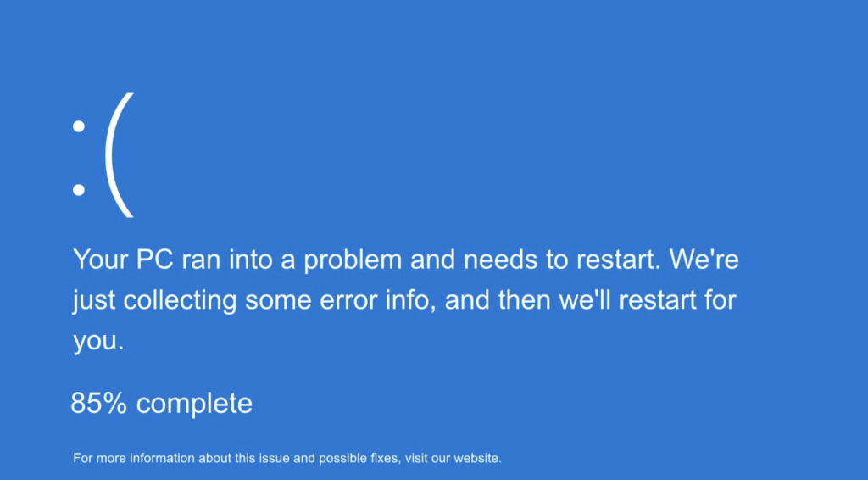Click the words 'Your PC' in the message
This screenshot has height=480, width=868.
pos(123,260)
